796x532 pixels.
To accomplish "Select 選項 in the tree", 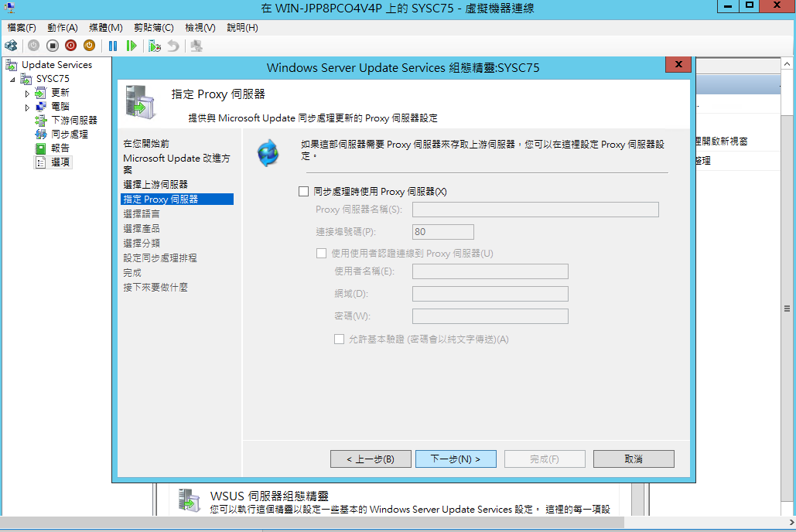I will [x=60, y=162].
